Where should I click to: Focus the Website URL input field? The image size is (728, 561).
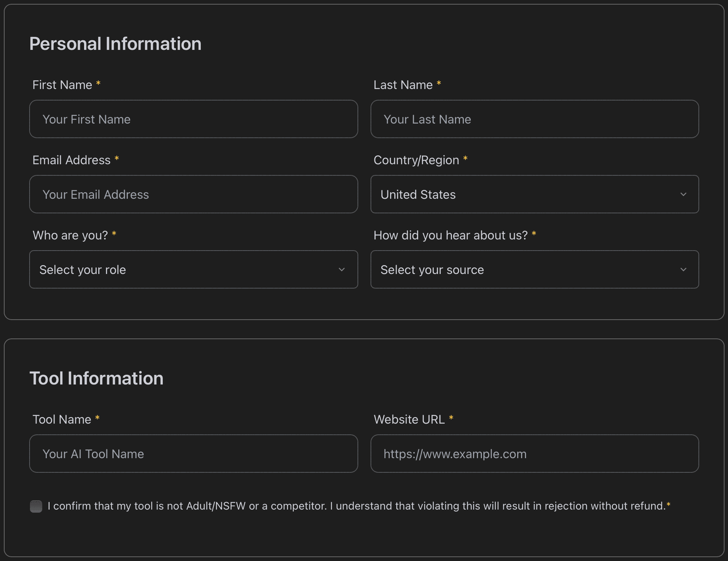pyautogui.click(x=534, y=454)
